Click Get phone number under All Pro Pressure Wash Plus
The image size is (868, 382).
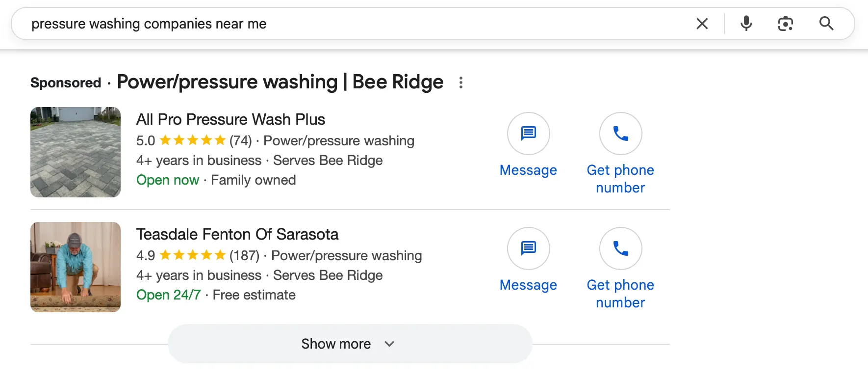click(x=620, y=178)
